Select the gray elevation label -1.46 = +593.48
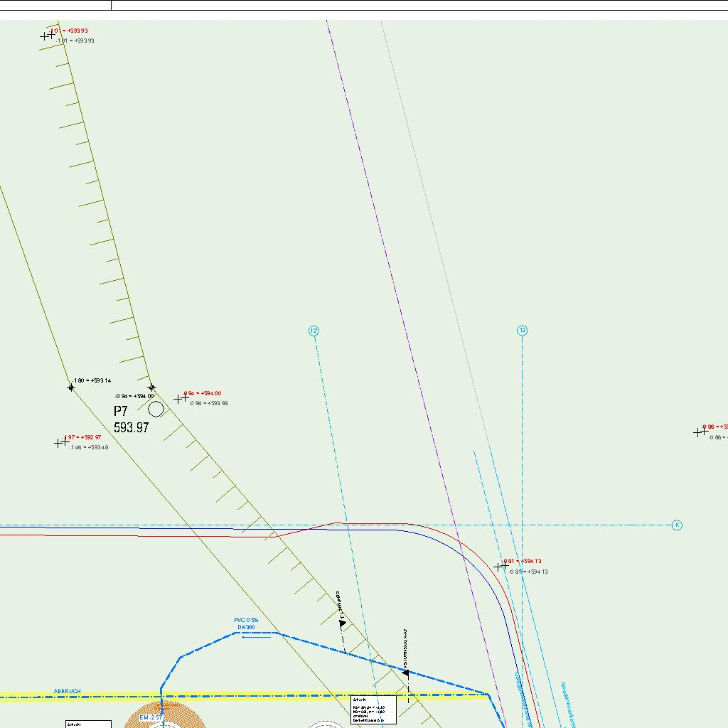728x728 pixels. [89, 448]
